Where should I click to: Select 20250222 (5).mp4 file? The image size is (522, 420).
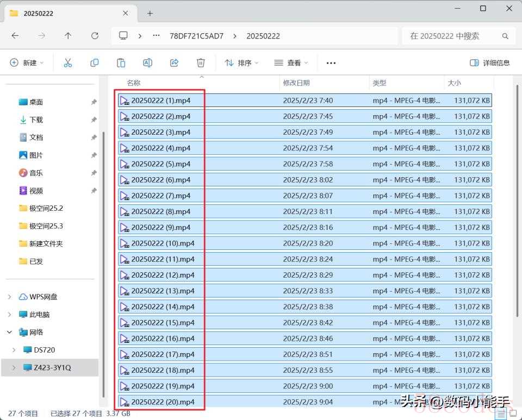coord(161,164)
